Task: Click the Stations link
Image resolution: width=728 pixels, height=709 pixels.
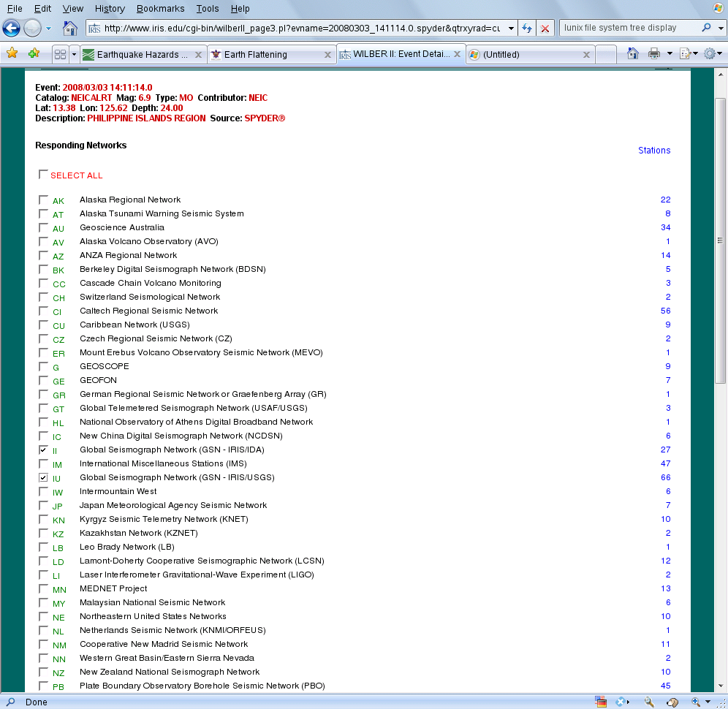Action: [654, 151]
